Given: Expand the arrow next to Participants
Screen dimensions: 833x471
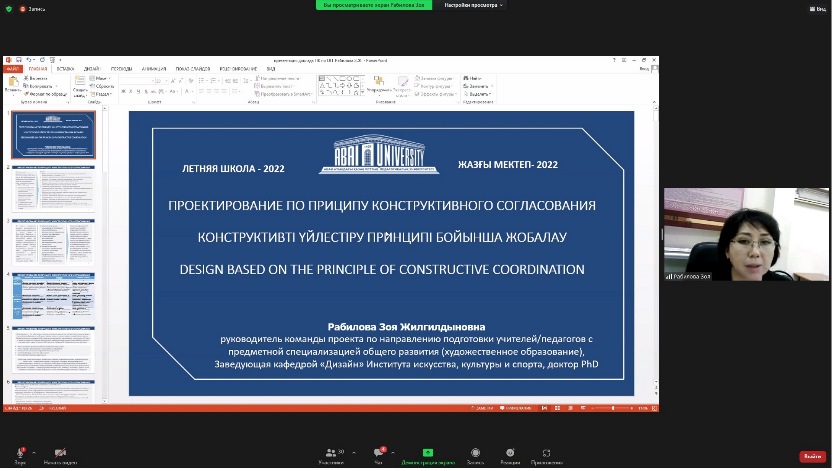Looking at the screenshot, I should 352,452.
